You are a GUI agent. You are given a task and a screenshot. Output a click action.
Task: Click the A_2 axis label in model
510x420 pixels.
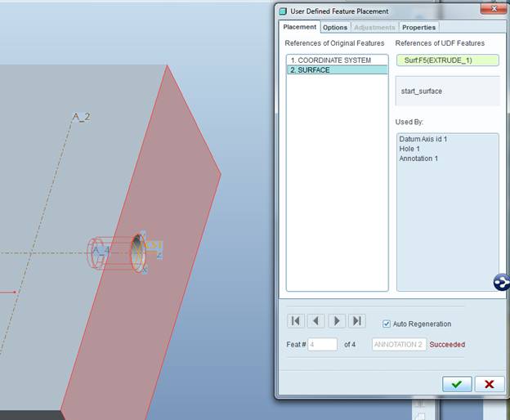click(x=81, y=117)
